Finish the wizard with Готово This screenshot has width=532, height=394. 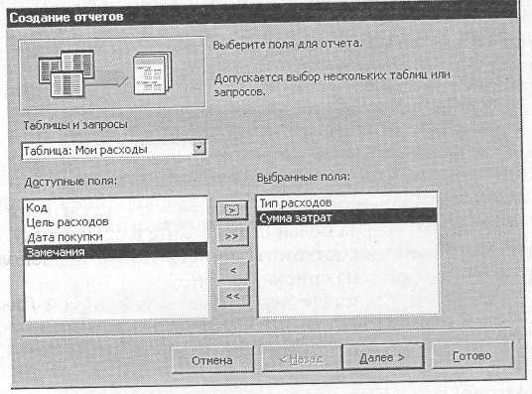click(x=472, y=355)
